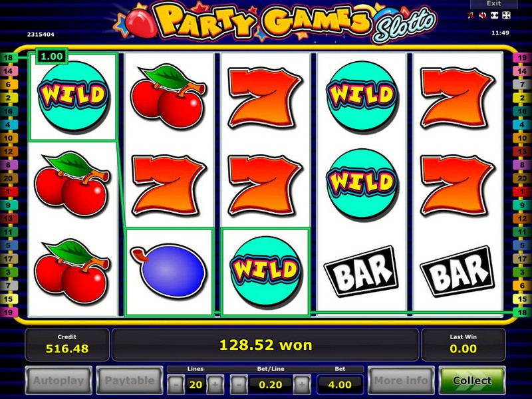The height and width of the screenshot is (399, 532).
Task: Click the horizontal-arrows window resize icon
Action: [494, 15]
